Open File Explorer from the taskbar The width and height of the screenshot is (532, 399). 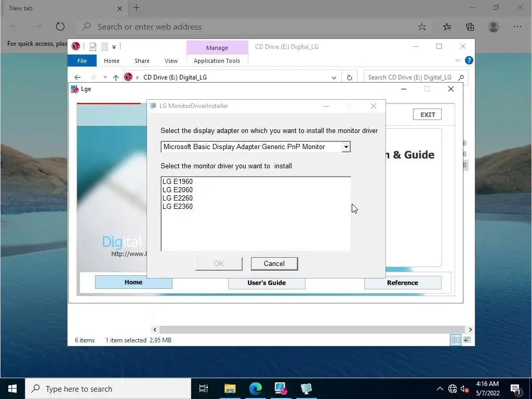(x=230, y=389)
